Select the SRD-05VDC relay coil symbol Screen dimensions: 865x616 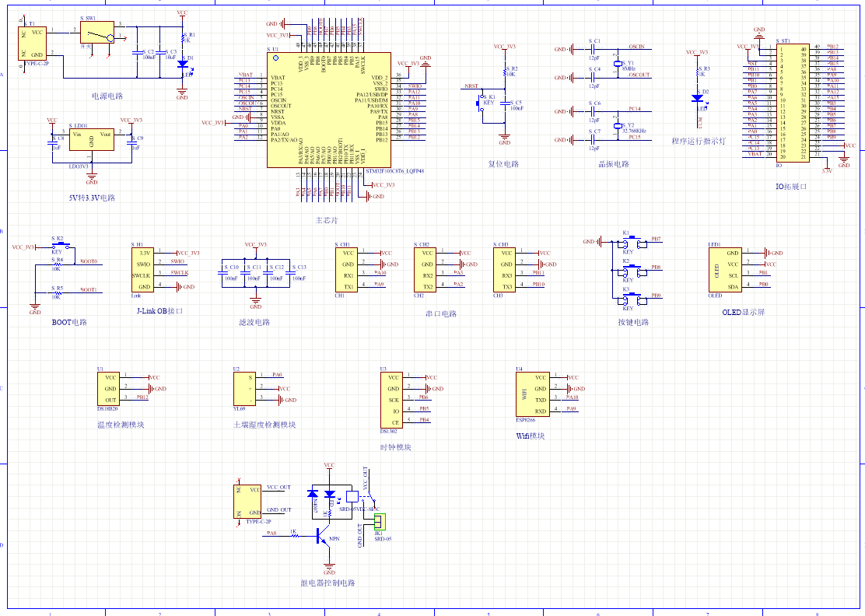click(352, 495)
